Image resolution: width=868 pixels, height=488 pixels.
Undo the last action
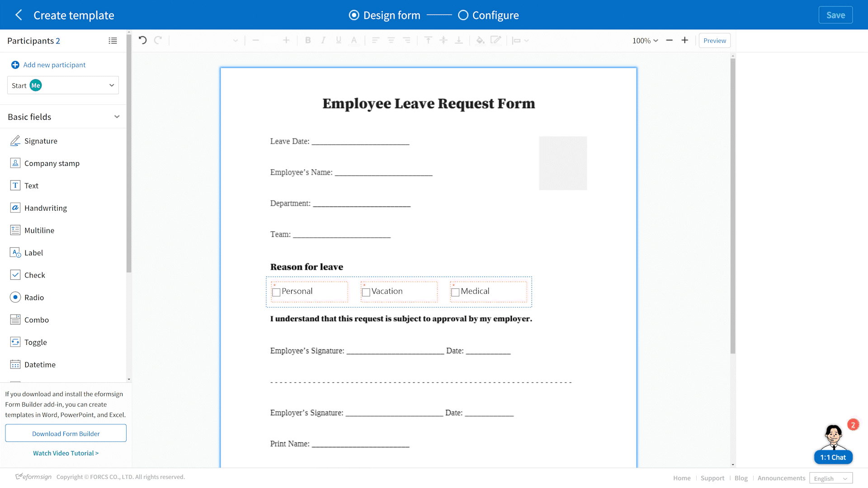[142, 40]
